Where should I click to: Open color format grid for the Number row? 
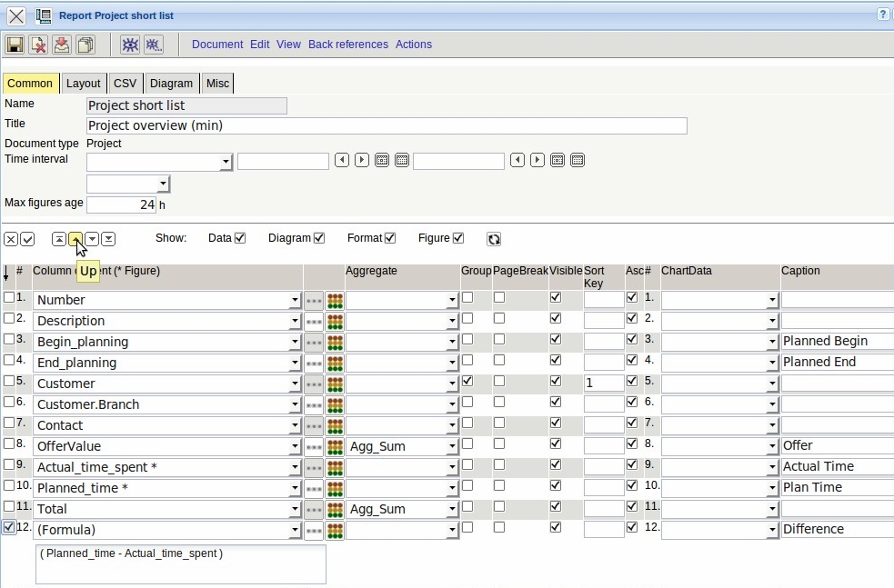click(335, 300)
